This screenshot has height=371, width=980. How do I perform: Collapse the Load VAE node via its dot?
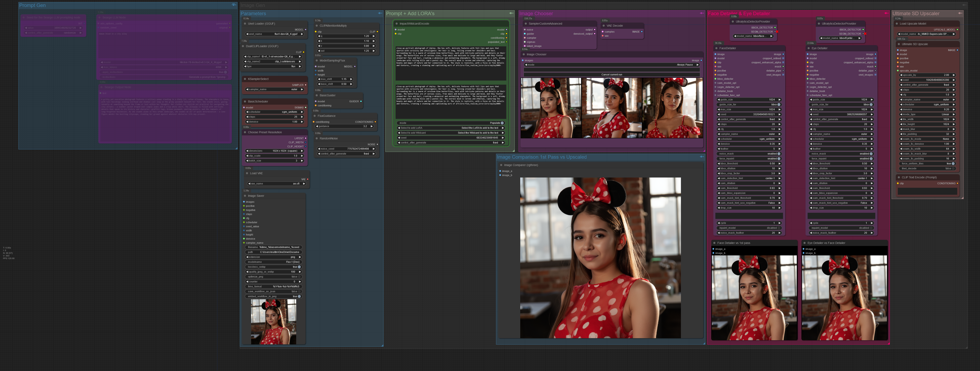247,174
